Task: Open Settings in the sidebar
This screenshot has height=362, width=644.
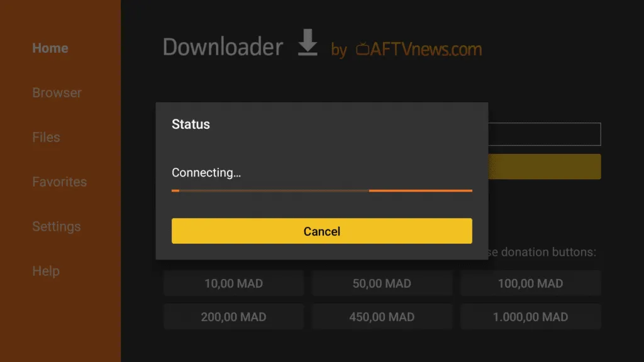Action: (56, 226)
